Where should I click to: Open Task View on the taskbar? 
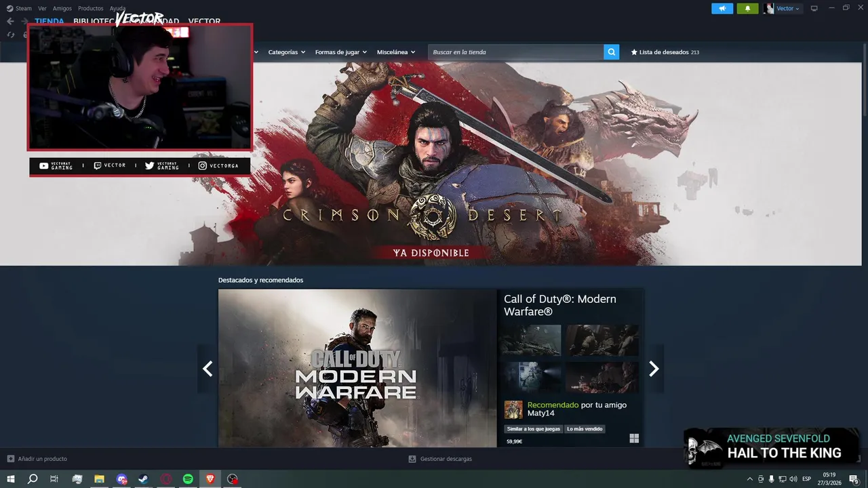54,479
